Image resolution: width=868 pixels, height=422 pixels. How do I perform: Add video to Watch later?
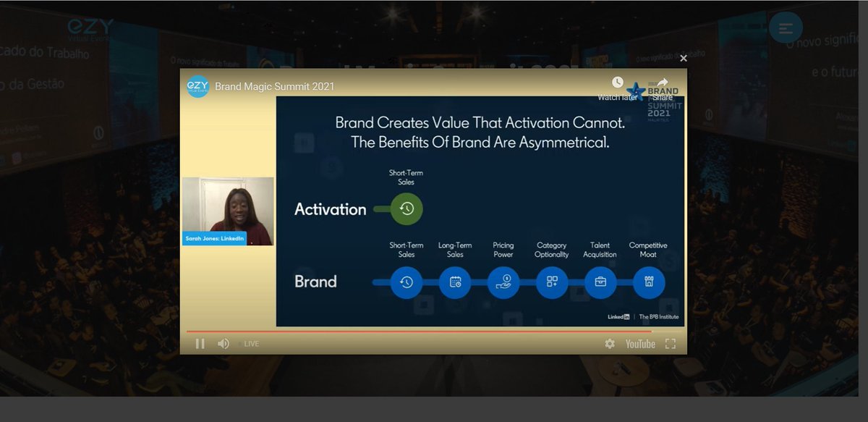pos(617,88)
